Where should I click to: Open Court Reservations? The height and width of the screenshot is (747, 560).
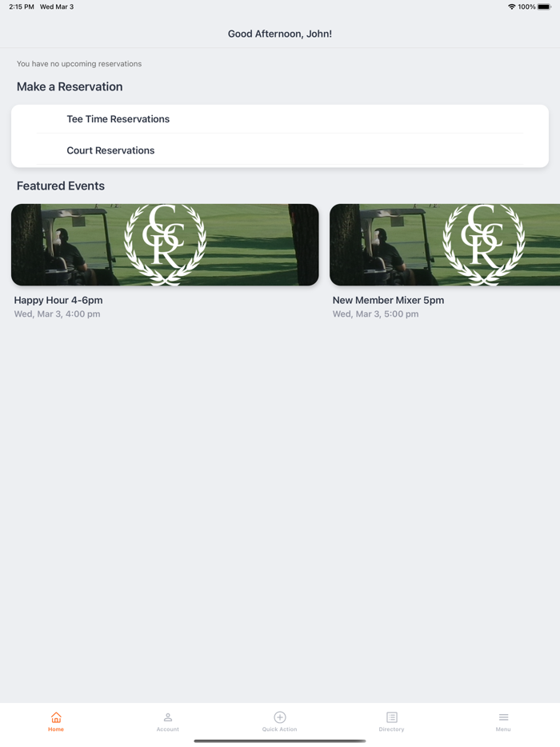280,150
